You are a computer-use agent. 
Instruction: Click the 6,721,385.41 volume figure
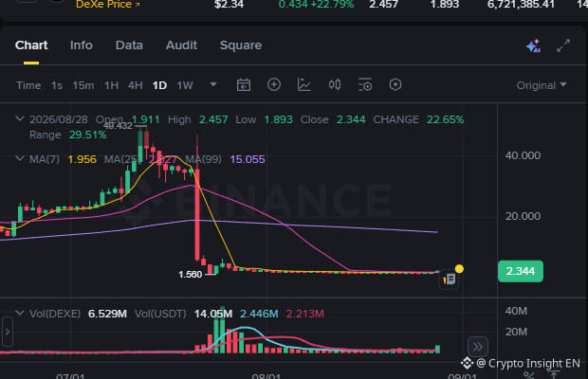521,5
